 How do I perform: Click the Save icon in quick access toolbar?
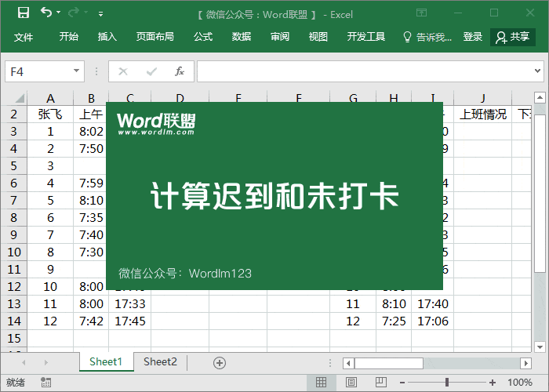(24, 13)
